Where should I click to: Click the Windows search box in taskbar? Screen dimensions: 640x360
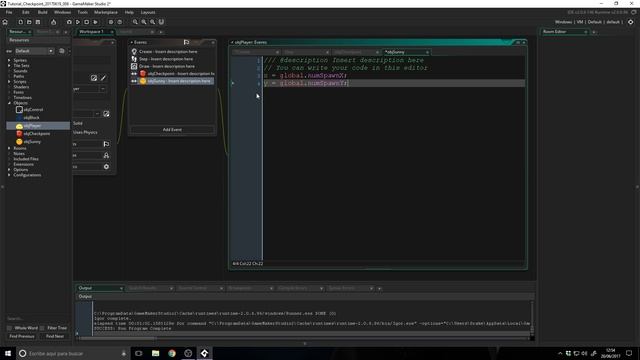click(72, 353)
